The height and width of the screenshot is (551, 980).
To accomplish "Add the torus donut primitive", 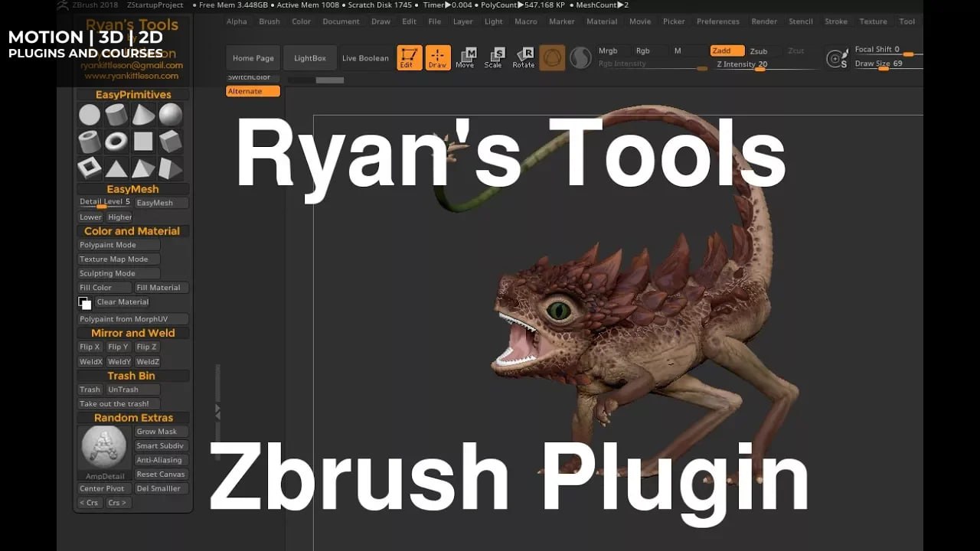I will click(x=116, y=142).
